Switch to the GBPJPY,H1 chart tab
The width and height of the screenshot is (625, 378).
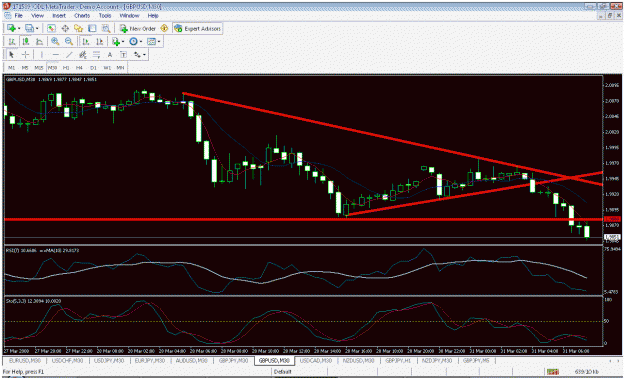tap(398, 360)
